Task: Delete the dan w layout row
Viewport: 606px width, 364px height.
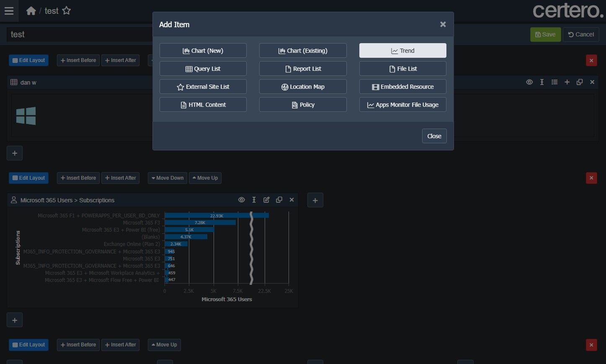Action: click(591, 60)
